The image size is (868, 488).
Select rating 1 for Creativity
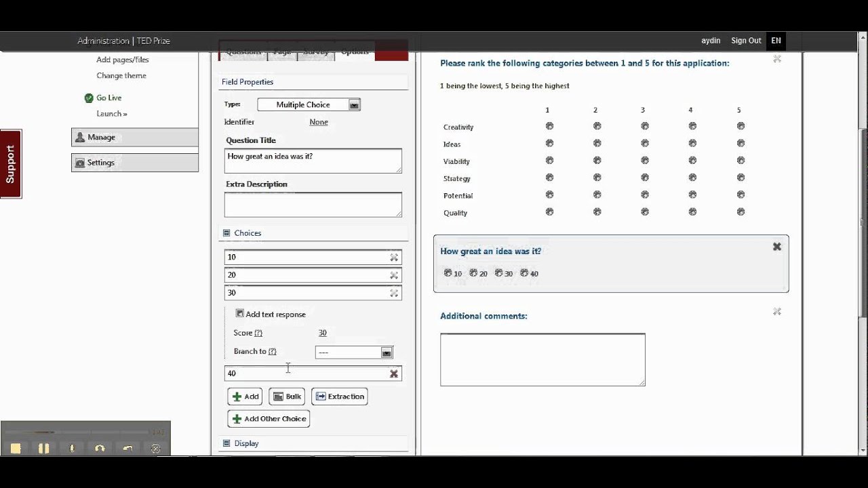coord(549,126)
